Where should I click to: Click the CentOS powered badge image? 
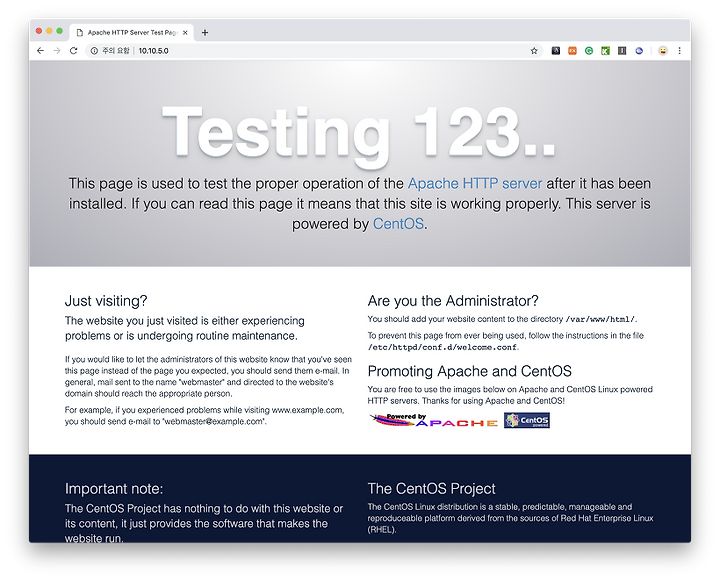pos(527,420)
